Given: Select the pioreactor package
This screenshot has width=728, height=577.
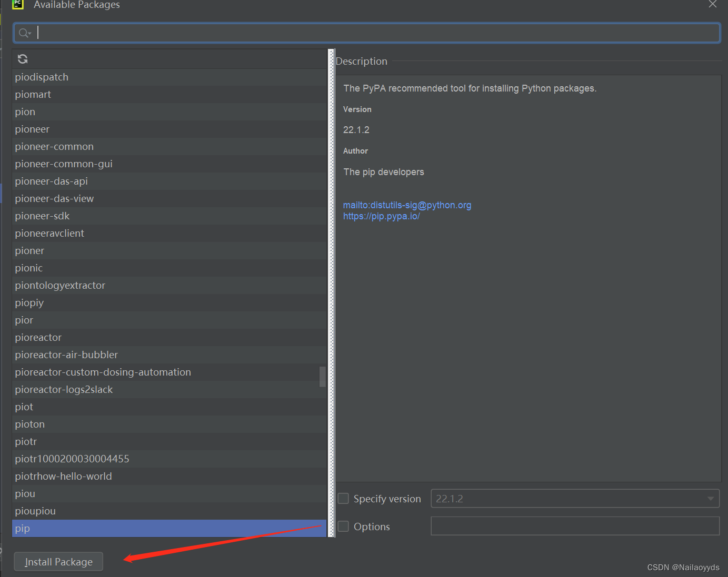Looking at the screenshot, I should click(169, 338).
